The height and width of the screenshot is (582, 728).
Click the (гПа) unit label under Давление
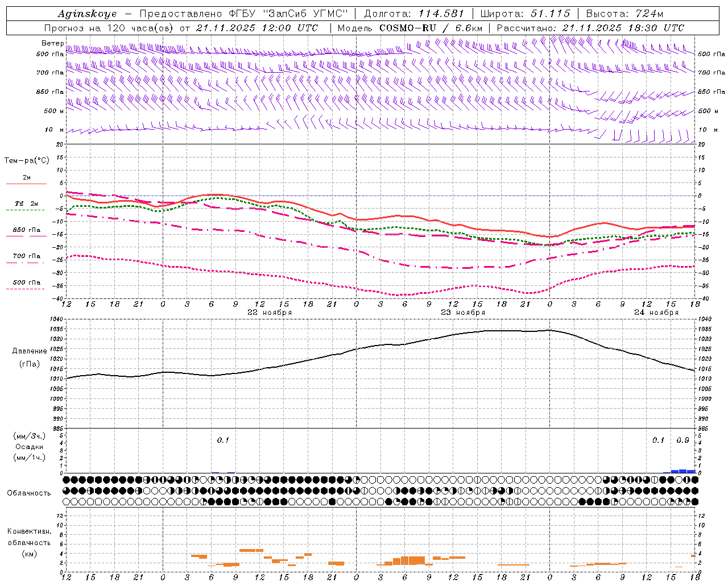[30, 364]
